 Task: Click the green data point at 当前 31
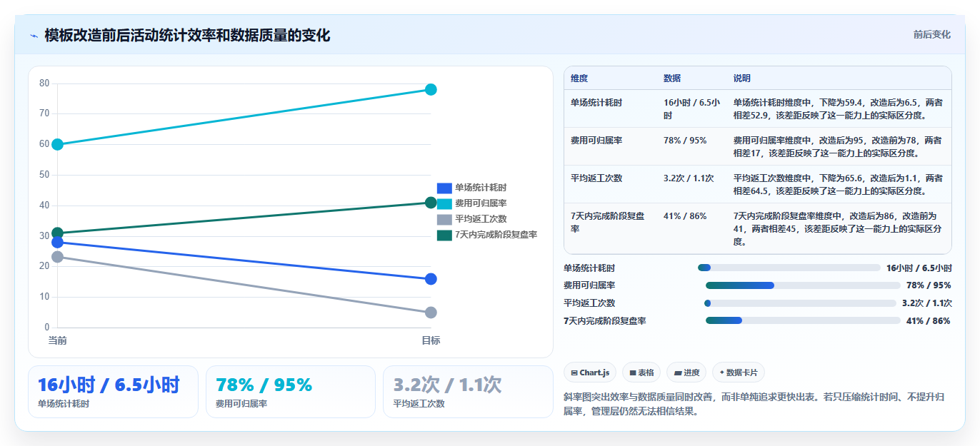tap(58, 233)
